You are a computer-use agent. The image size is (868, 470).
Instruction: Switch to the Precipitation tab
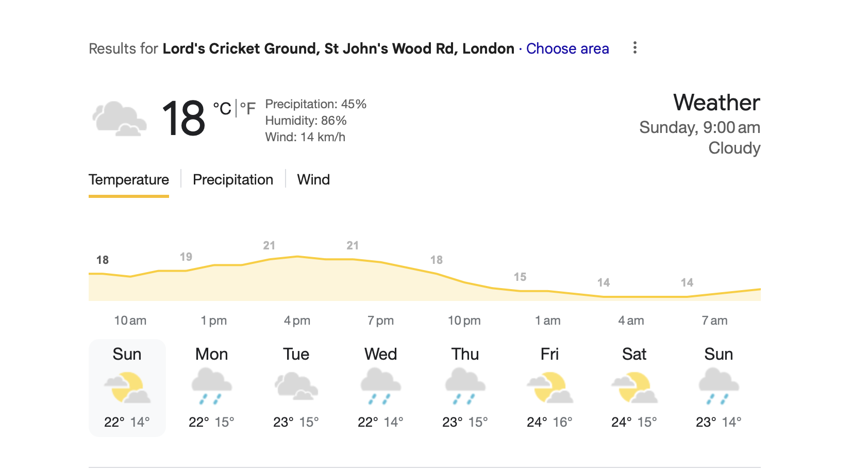click(x=233, y=179)
